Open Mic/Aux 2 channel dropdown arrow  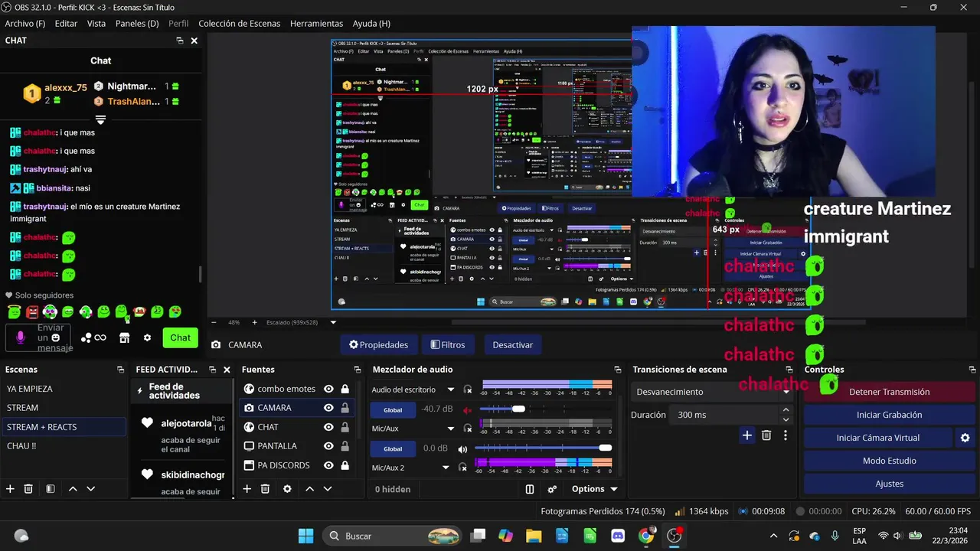pos(446,468)
